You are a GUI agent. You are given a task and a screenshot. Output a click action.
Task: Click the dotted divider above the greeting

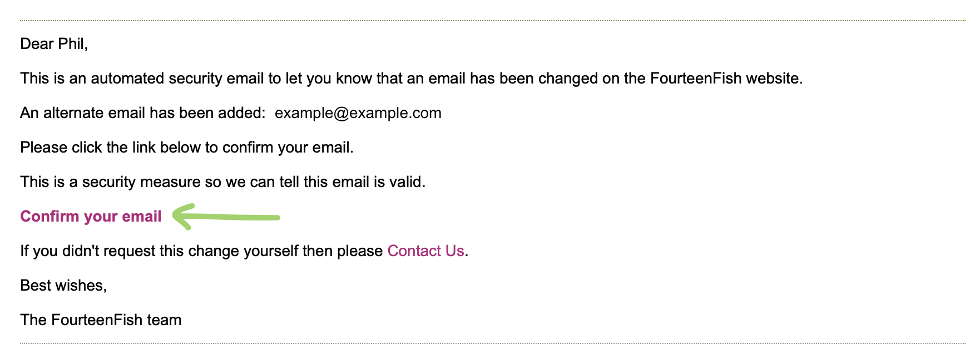click(492, 21)
